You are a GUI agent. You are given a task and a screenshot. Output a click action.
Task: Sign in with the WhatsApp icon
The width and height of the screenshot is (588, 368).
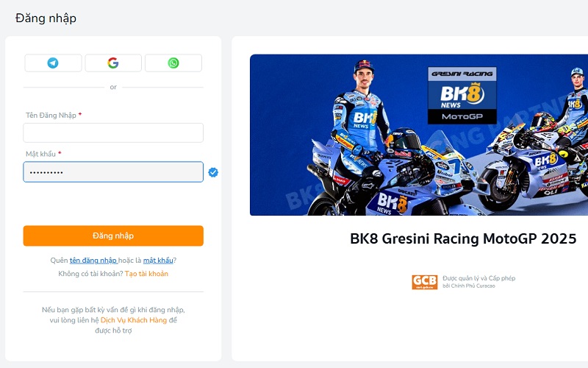point(173,63)
